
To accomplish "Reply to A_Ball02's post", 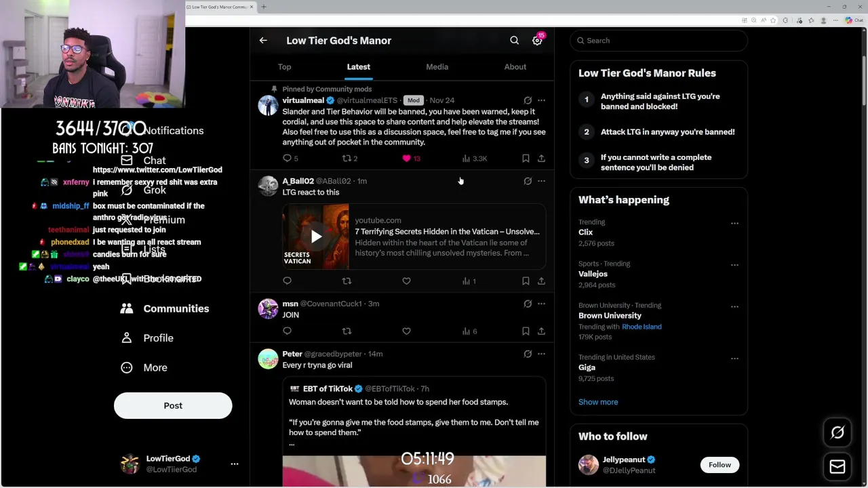I will point(287,281).
